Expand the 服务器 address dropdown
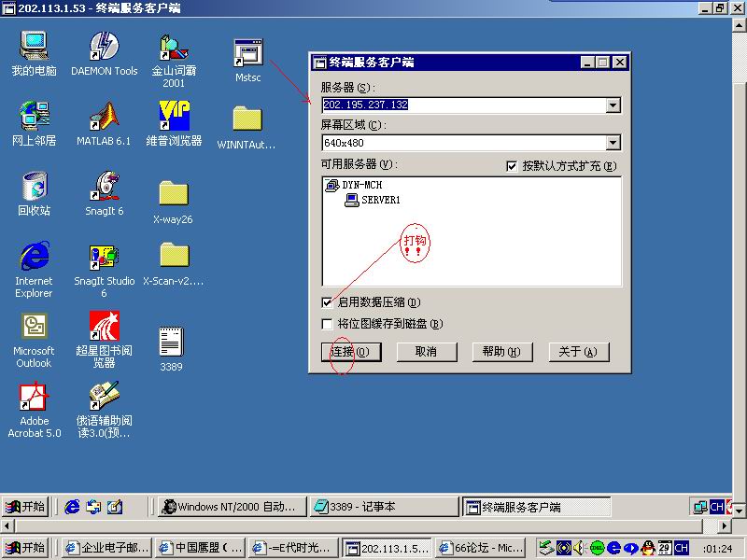The height and width of the screenshot is (560, 747). tap(613, 105)
